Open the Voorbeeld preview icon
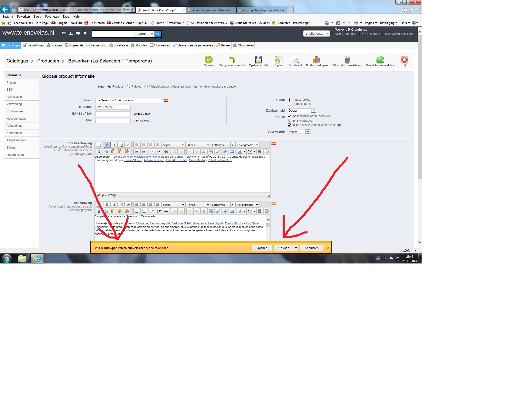 click(x=295, y=60)
